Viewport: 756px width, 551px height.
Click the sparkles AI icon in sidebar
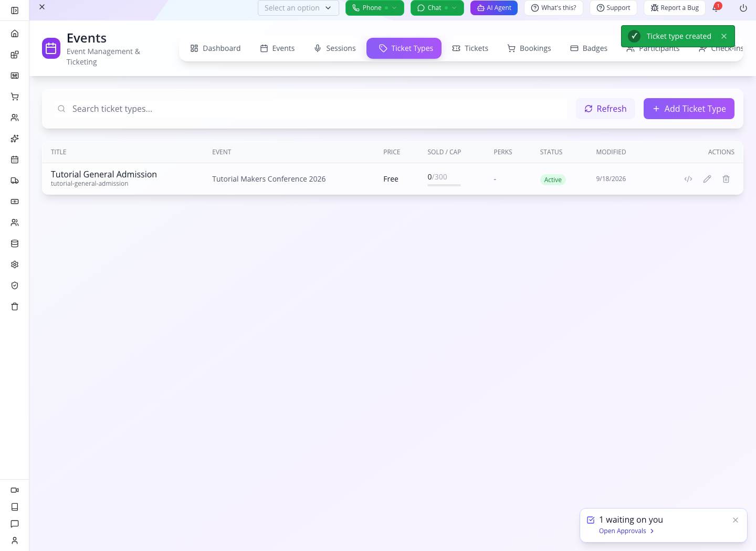click(x=15, y=139)
